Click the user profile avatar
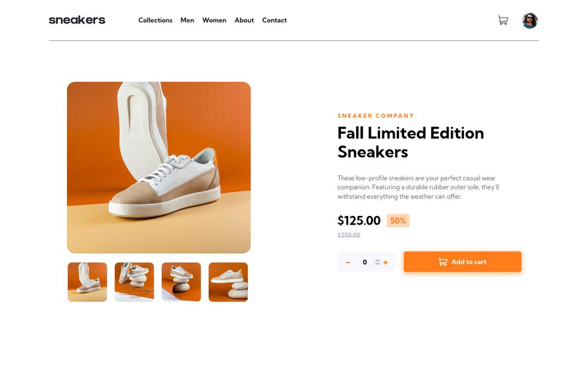Screen dimensions: 588x368 (x=530, y=21)
